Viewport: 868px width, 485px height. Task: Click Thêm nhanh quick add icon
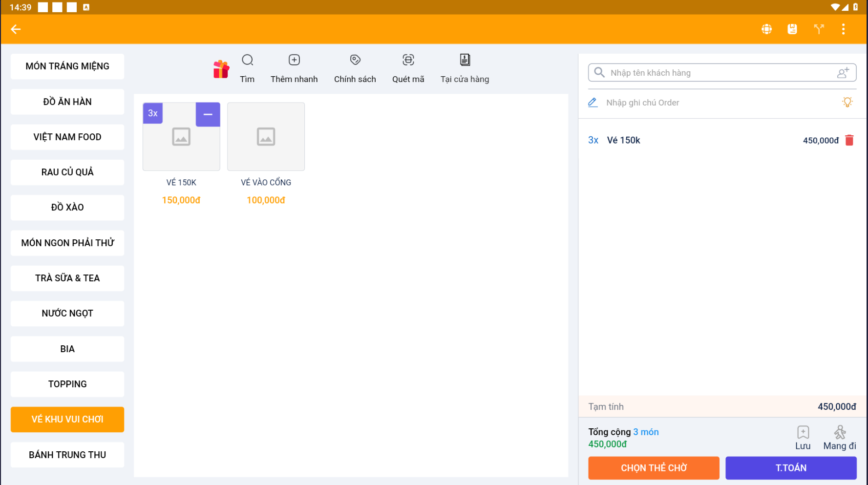point(294,61)
